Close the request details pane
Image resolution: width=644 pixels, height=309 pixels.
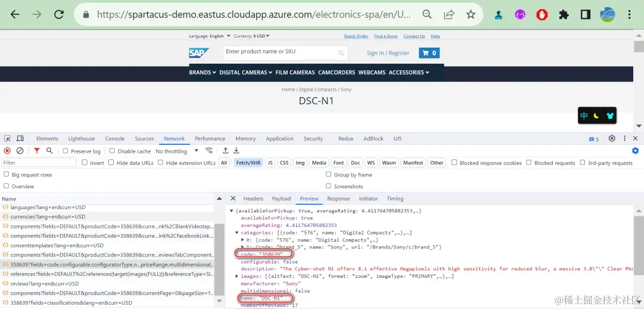coord(233,198)
